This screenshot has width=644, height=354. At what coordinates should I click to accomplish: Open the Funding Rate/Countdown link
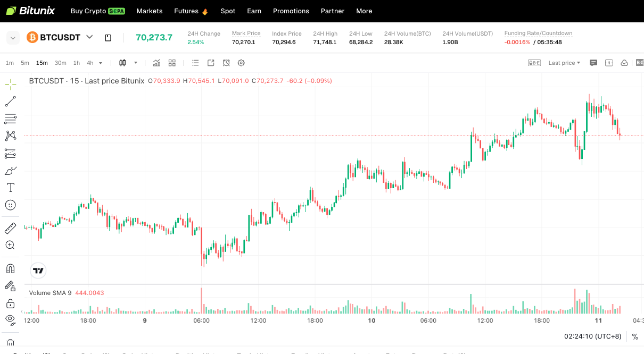(538, 33)
